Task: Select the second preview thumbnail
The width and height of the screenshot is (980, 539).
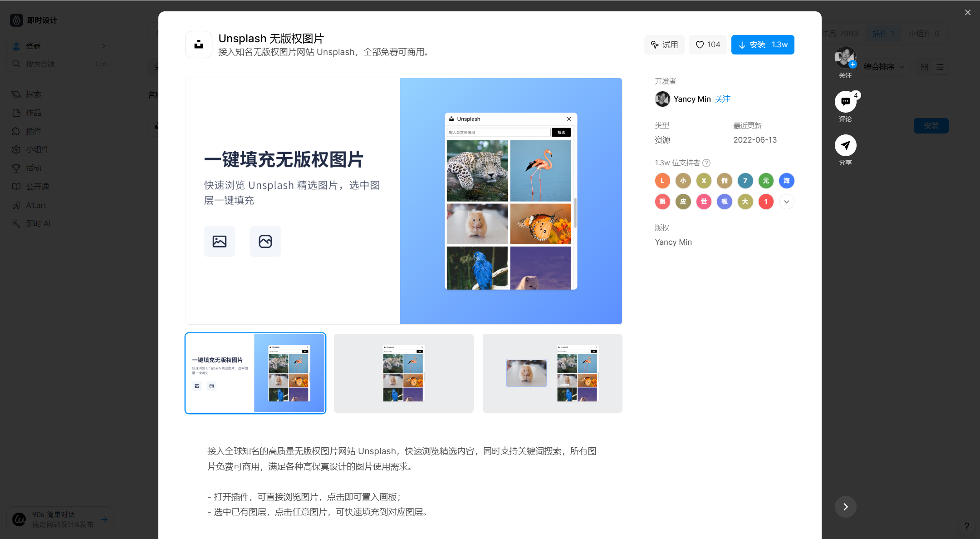Action: [403, 373]
